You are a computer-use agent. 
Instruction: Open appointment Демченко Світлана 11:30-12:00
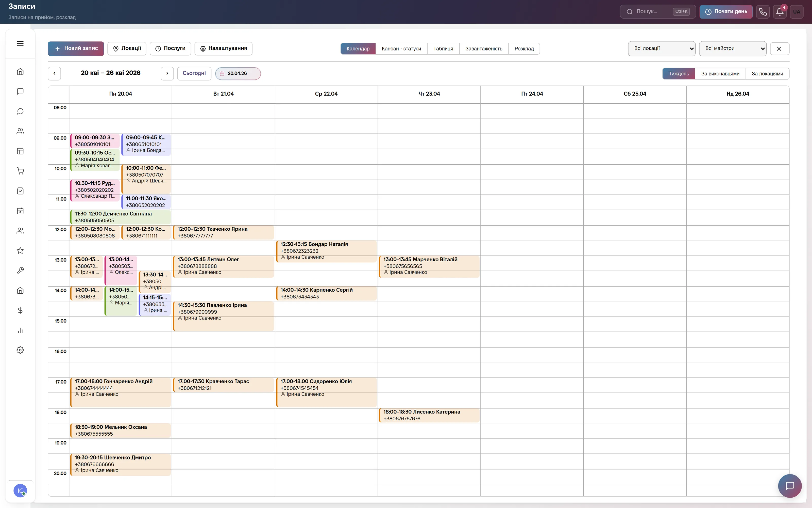pyautogui.click(x=121, y=217)
